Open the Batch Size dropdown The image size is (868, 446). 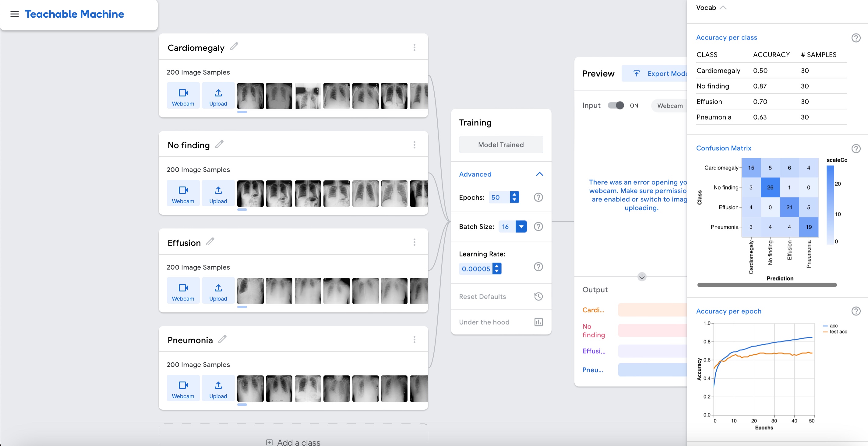(x=521, y=227)
